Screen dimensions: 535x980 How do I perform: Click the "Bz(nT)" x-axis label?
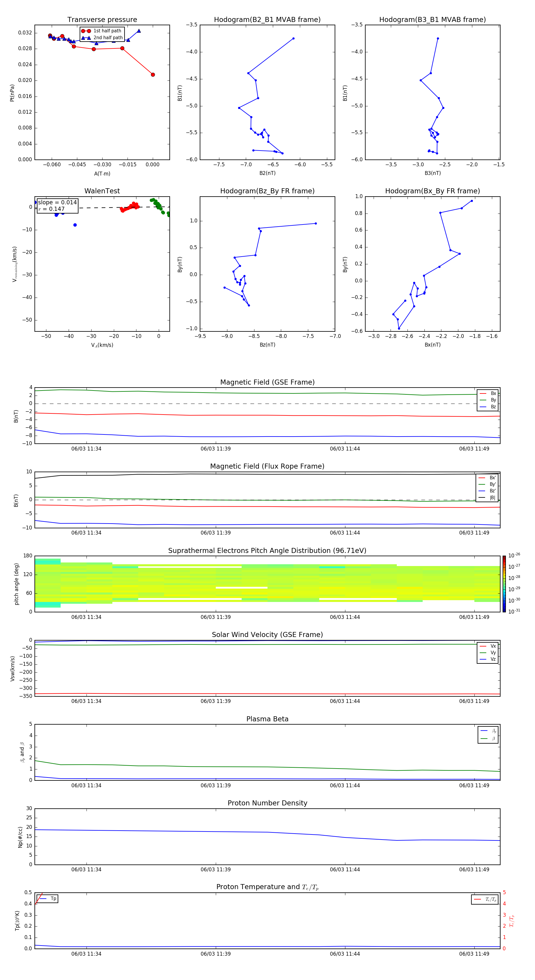(267, 345)
